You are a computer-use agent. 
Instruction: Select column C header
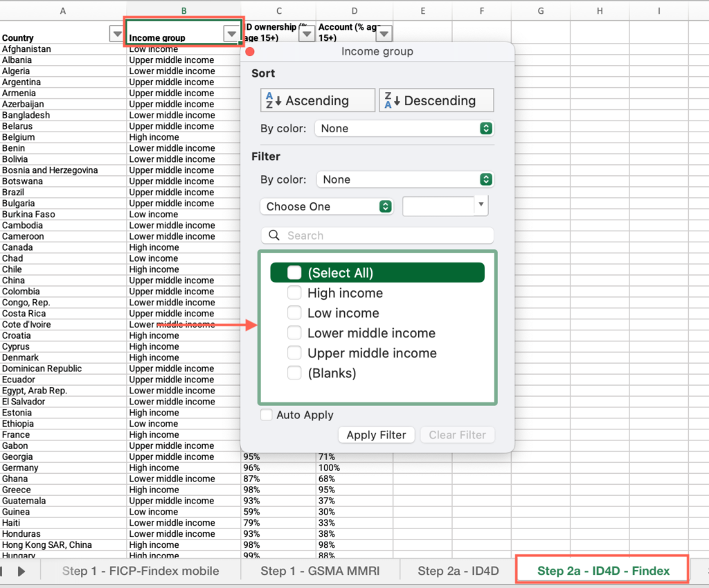(x=278, y=11)
